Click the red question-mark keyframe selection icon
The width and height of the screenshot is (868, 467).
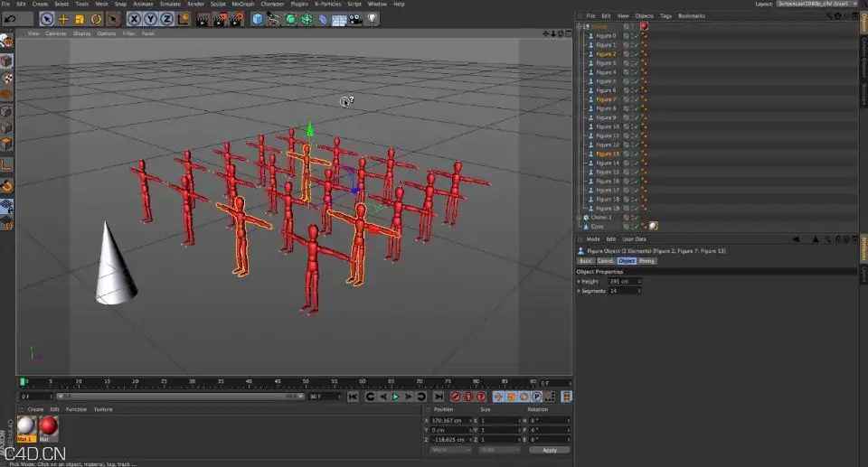tap(481, 397)
